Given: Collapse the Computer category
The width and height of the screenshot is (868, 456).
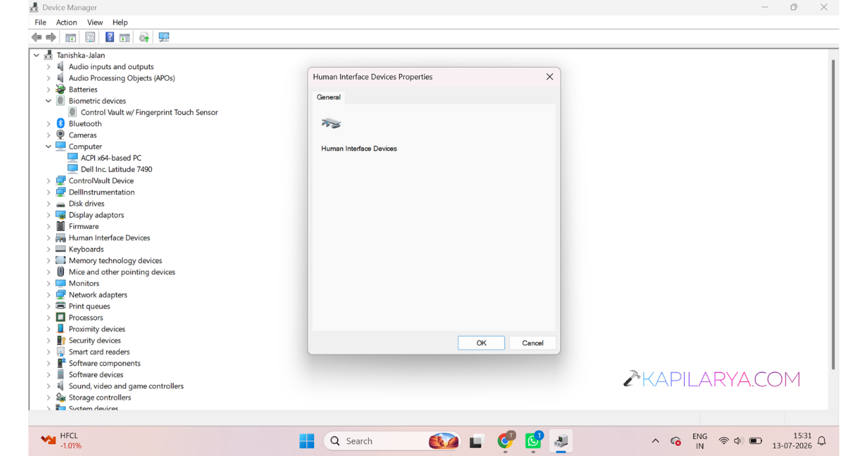Looking at the screenshot, I should 48,146.
